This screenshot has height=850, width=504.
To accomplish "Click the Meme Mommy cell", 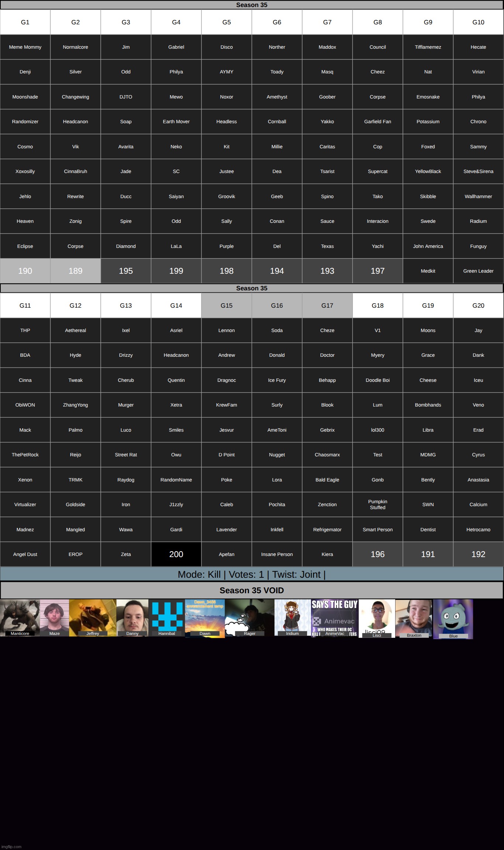I will (x=25, y=47).
